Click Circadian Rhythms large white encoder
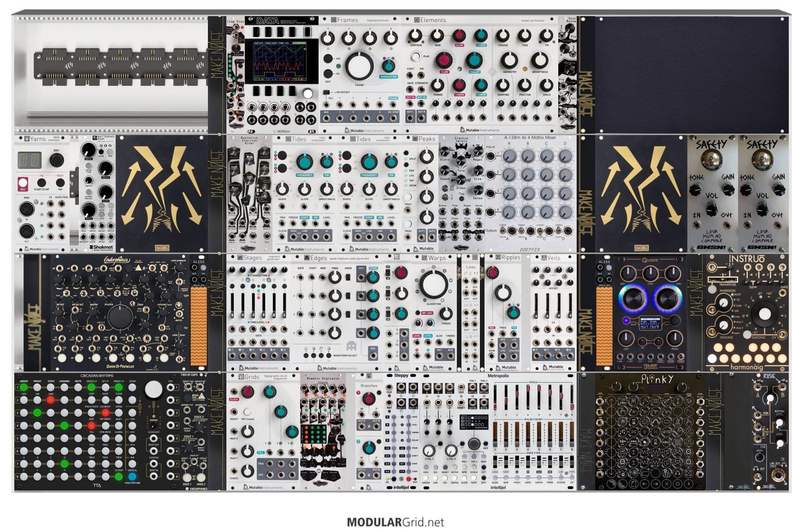792x532 pixels. 154,390
